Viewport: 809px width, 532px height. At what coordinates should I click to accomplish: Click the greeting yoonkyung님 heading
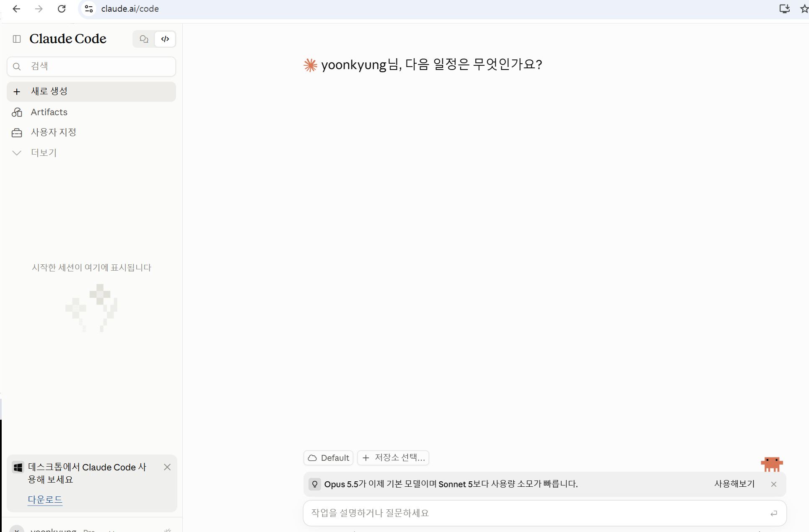tap(432, 65)
